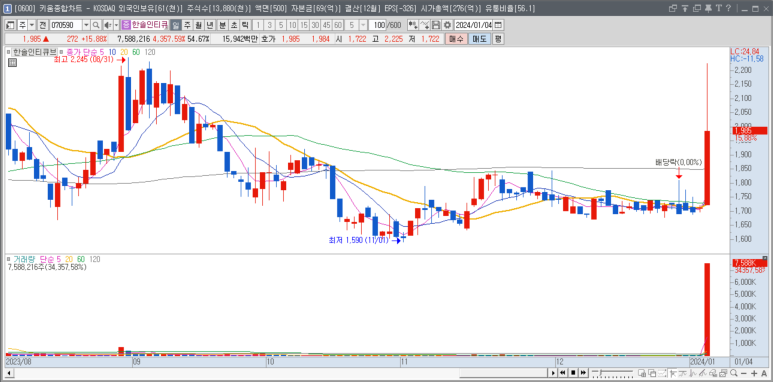Screen dimensions: 773x382
Task: Click the floppy disk save icon
Action: tap(436, 25)
